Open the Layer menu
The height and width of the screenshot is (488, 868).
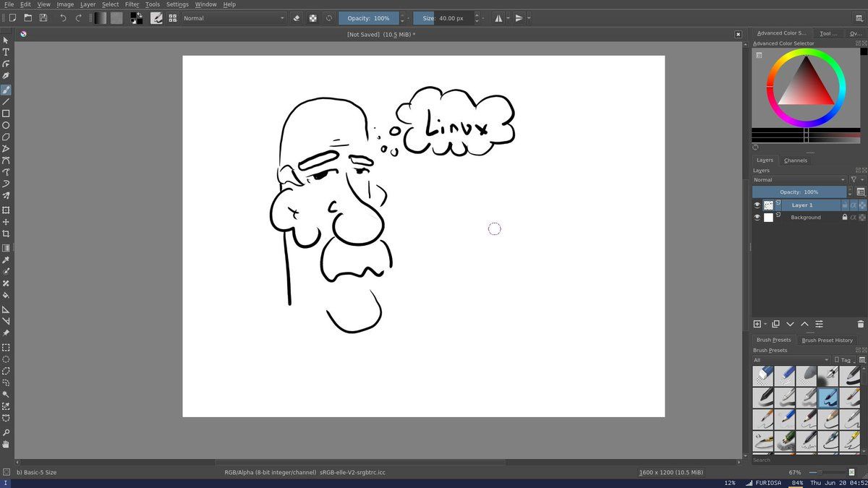(x=88, y=4)
